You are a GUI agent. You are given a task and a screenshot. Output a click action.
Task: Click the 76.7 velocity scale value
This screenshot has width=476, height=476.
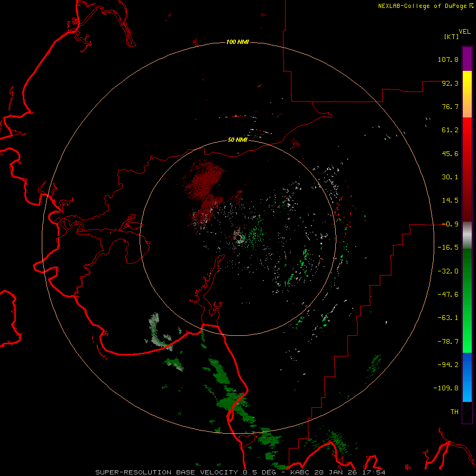pyautogui.click(x=450, y=106)
